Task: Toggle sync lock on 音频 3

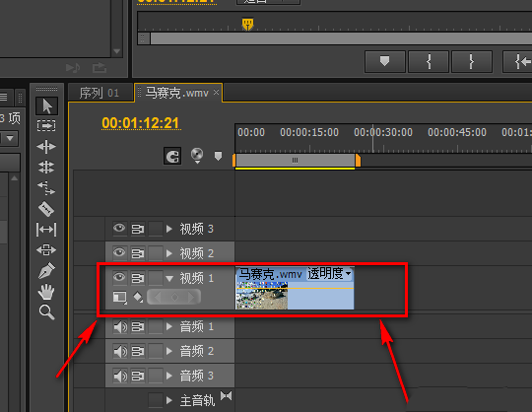Action: click(x=138, y=376)
